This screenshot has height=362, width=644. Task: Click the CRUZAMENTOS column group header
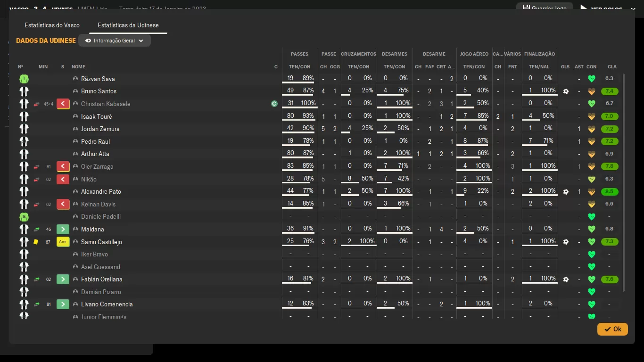pos(359,54)
